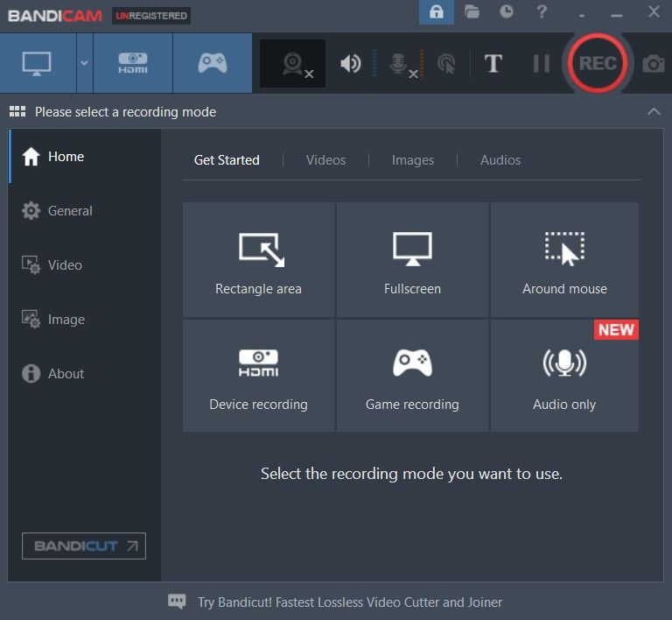Capture a screenshot with the camera icon
The height and width of the screenshot is (620, 672).
(x=653, y=63)
